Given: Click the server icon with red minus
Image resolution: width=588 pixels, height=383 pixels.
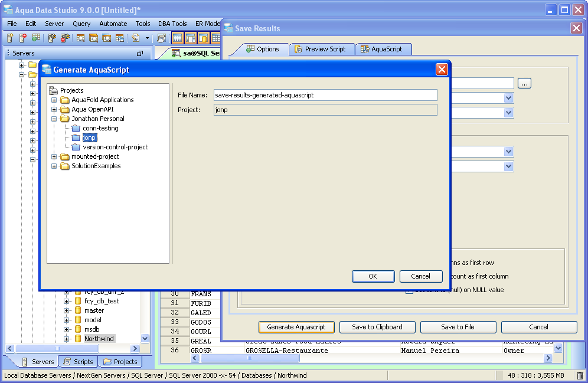Looking at the screenshot, I should [23, 38].
